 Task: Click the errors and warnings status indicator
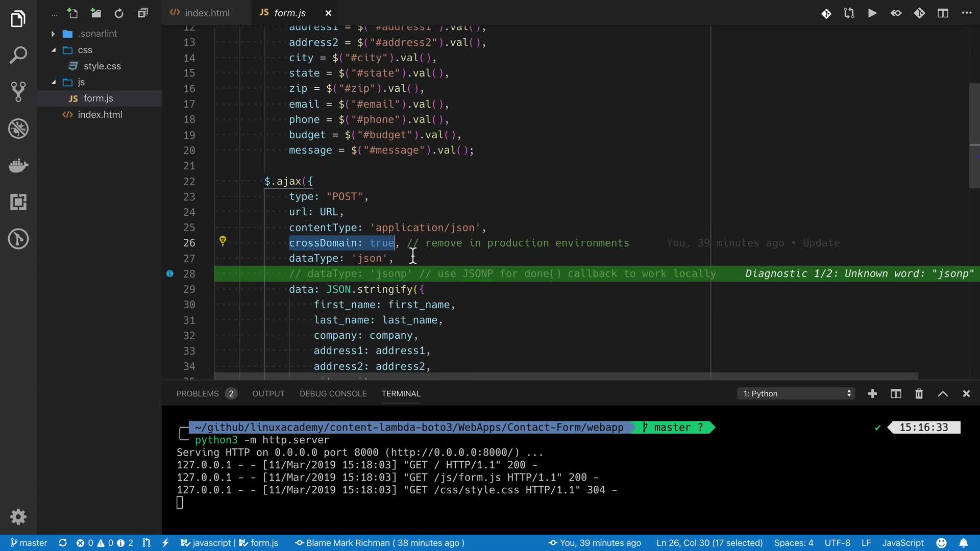[x=104, y=543]
